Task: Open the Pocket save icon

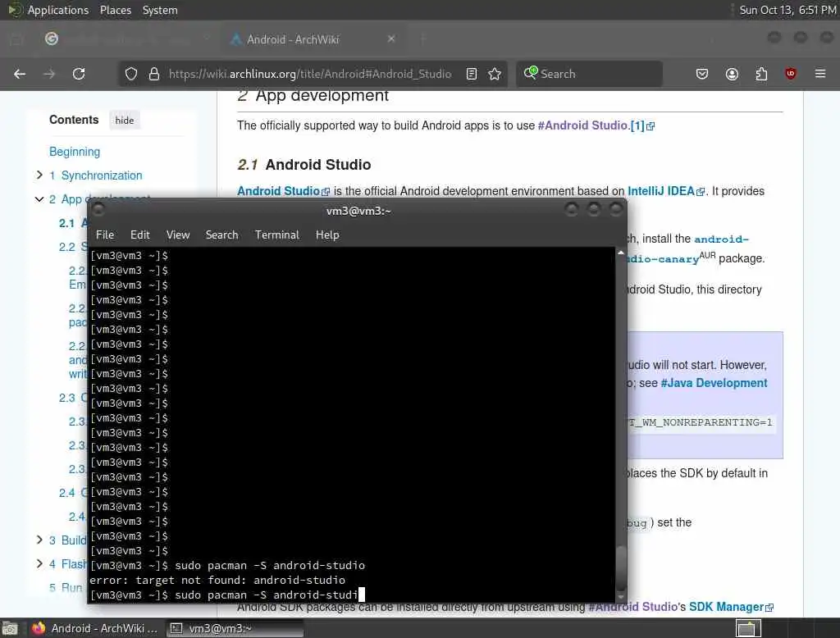Action: 702,74
